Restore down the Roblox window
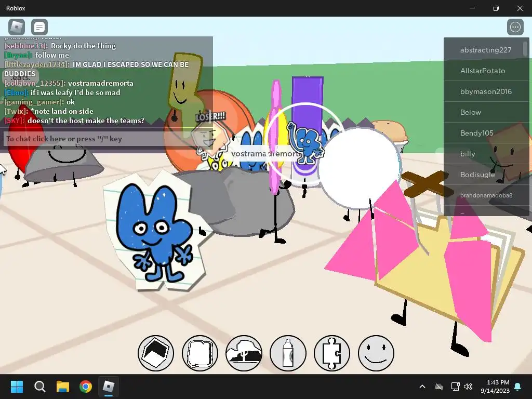The height and width of the screenshot is (399, 532). pyautogui.click(x=496, y=8)
